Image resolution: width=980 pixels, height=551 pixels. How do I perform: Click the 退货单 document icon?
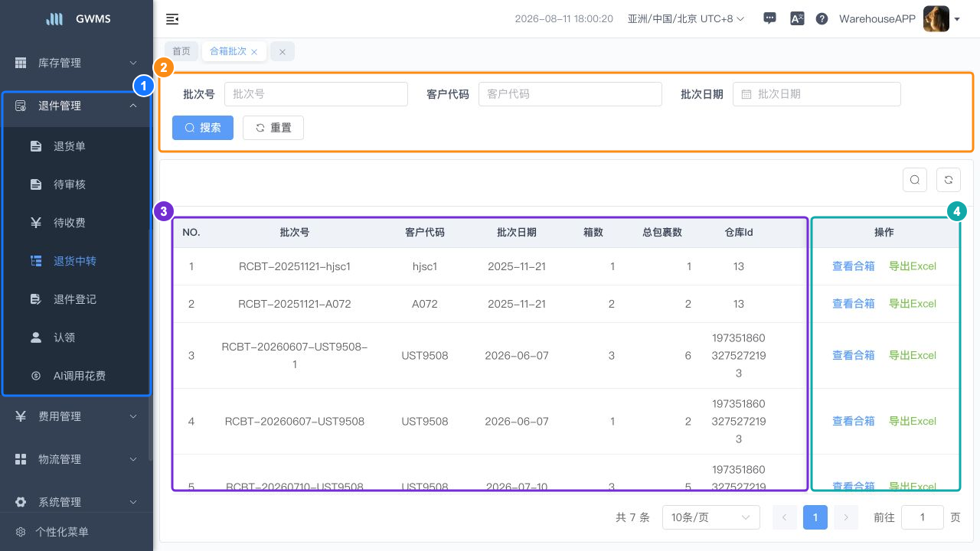pos(36,146)
